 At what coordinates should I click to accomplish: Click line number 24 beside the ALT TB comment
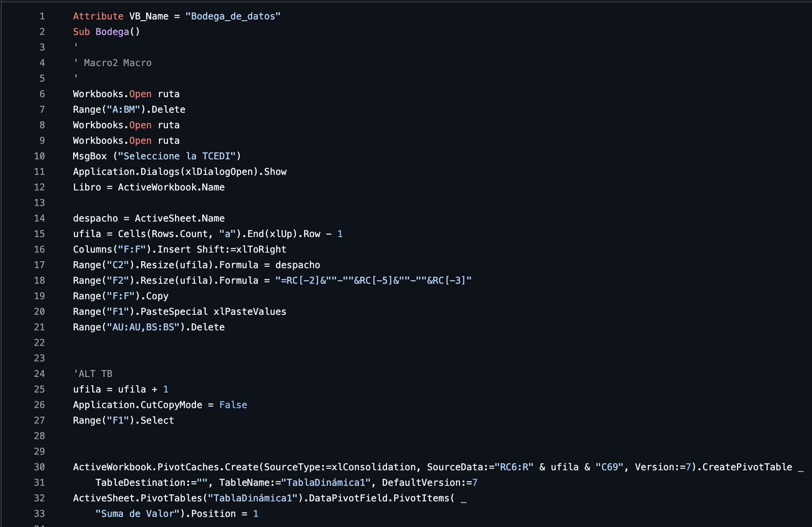[x=40, y=374]
